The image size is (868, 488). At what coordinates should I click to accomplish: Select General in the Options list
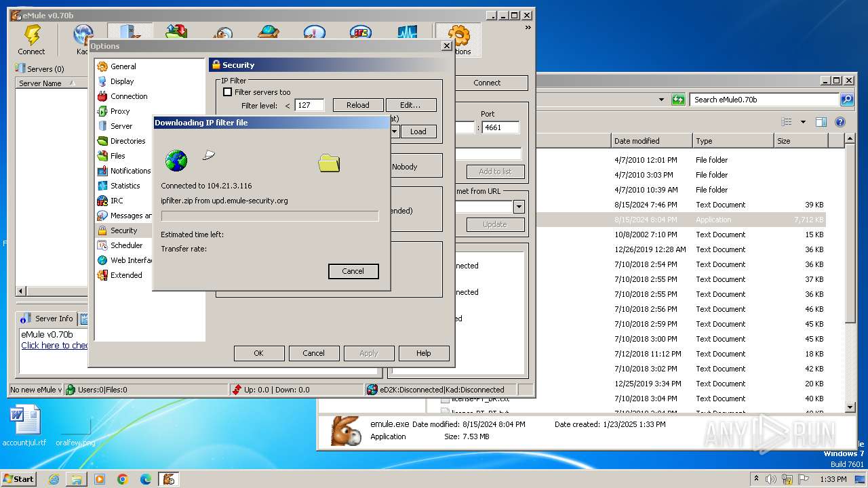[123, 66]
